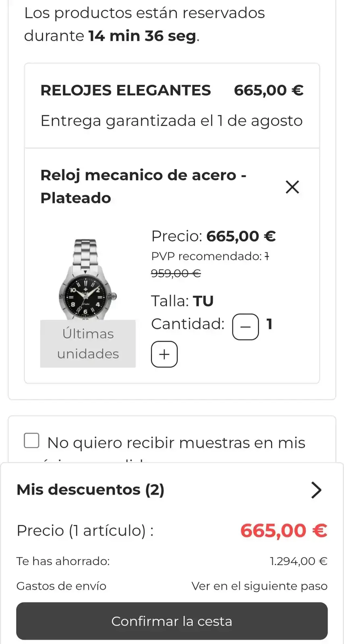The image size is (344, 644).
Task: Tap Ver en el siguiente paso text
Action: (259, 586)
